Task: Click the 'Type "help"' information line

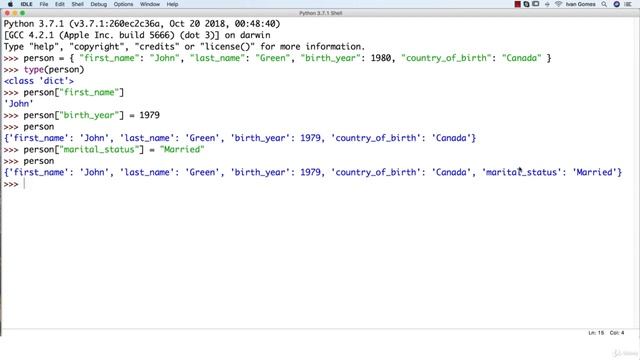Action: tap(184, 47)
